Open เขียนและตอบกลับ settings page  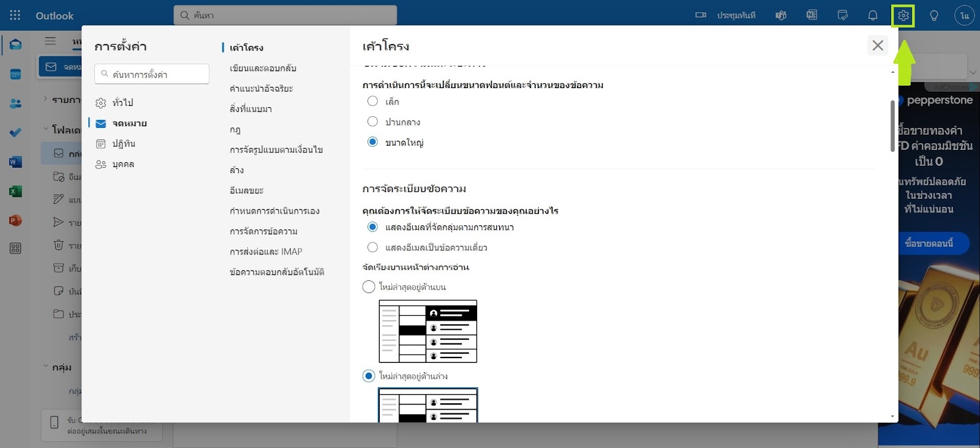pos(263,68)
